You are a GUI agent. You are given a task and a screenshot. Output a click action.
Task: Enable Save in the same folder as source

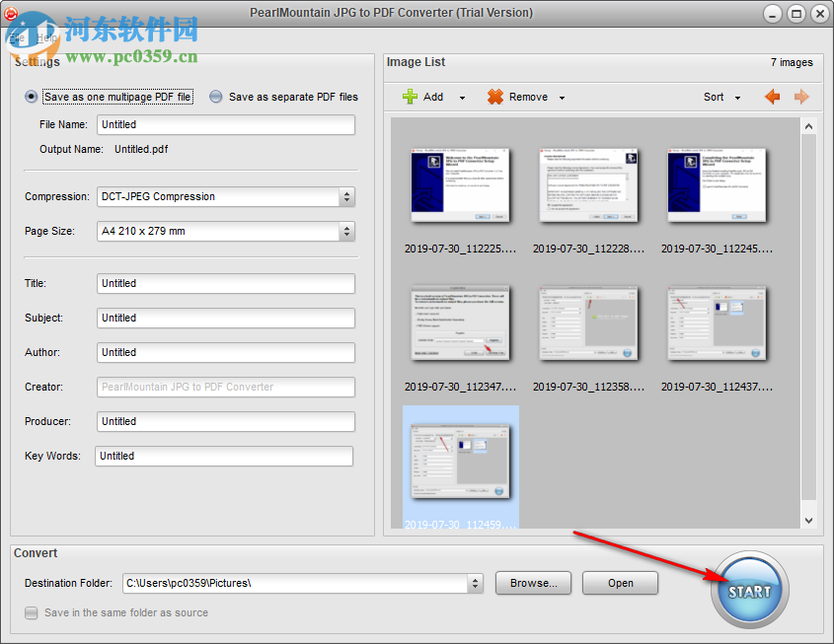point(31,612)
